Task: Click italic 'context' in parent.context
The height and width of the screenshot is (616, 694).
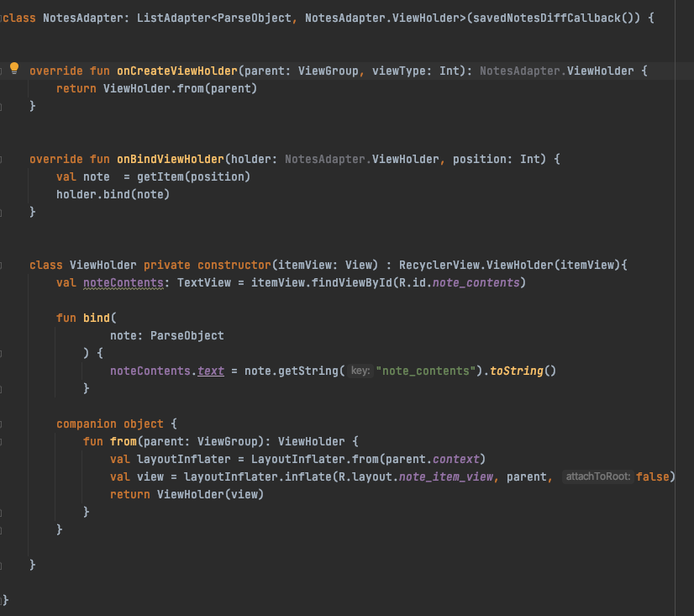Action: [456, 459]
